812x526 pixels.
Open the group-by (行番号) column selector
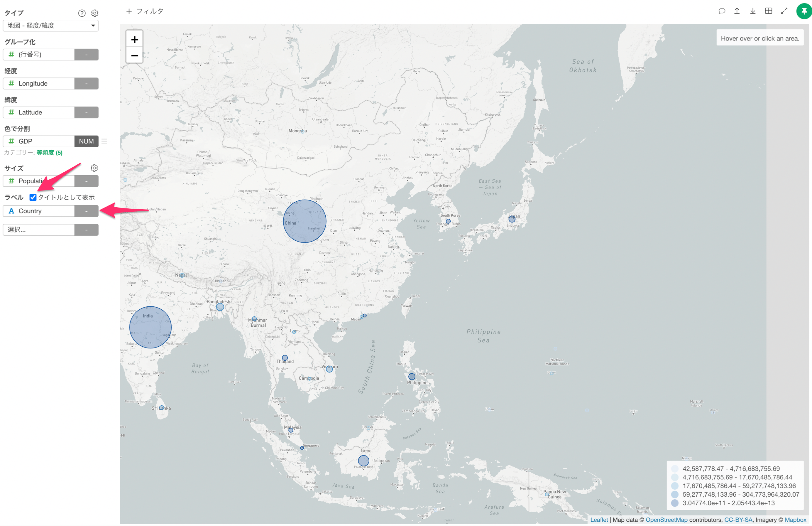(x=38, y=55)
